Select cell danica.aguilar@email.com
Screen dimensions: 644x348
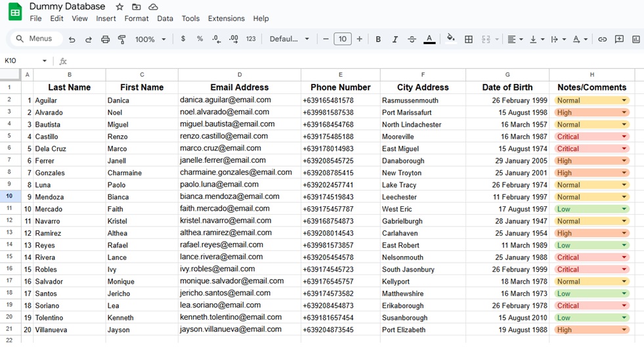[x=240, y=100]
